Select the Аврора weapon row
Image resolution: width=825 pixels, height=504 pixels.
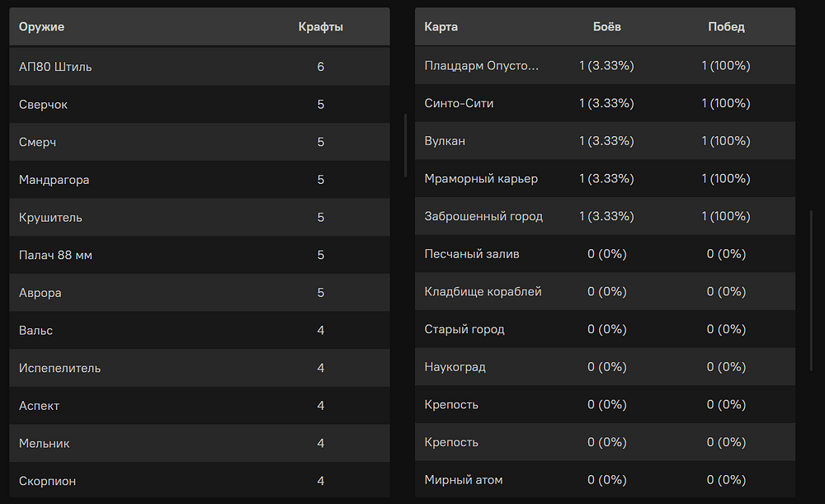coord(200,293)
